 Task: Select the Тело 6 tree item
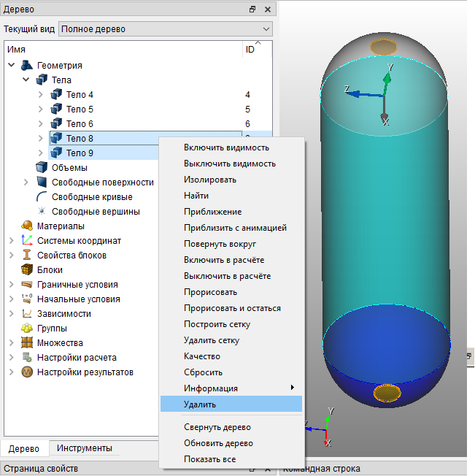(80, 124)
